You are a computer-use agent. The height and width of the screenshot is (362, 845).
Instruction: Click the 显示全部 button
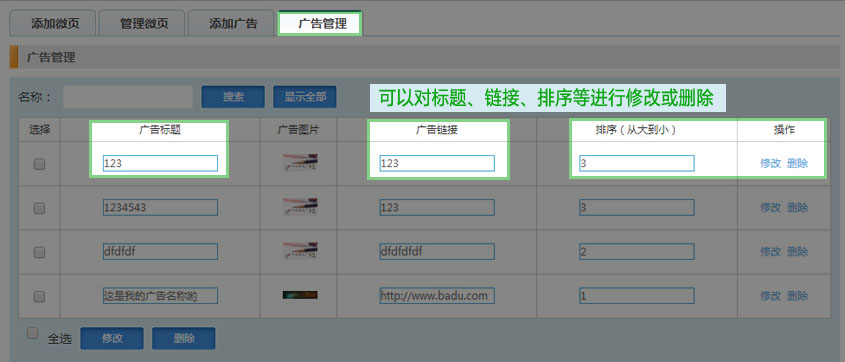point(305,97)
